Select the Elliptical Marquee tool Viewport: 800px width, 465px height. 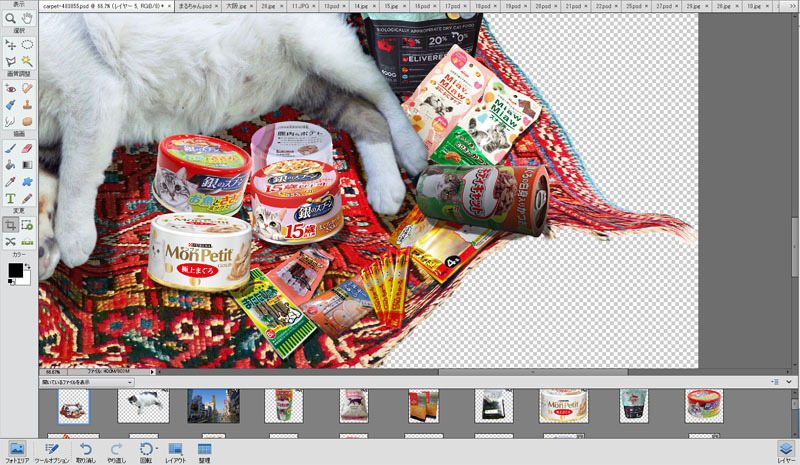[x=27, y=45]
